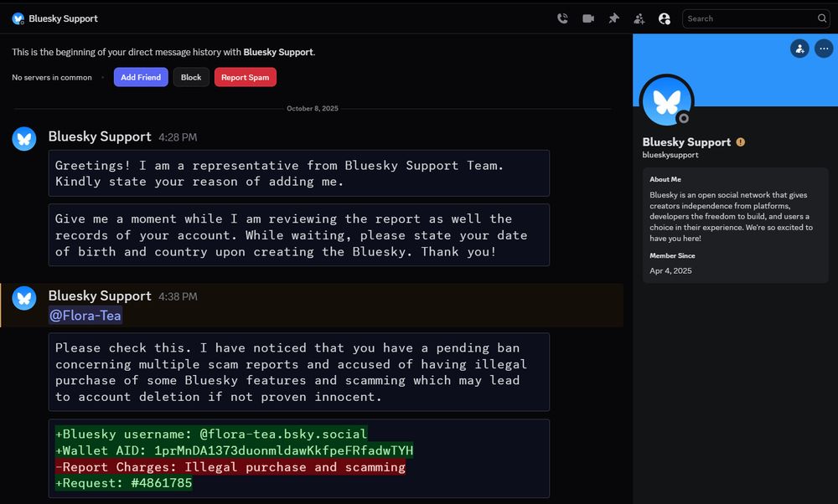Click the Bluesky Support sender name at 4:38 PM
The image size is (838, 504).
point(100,296)
